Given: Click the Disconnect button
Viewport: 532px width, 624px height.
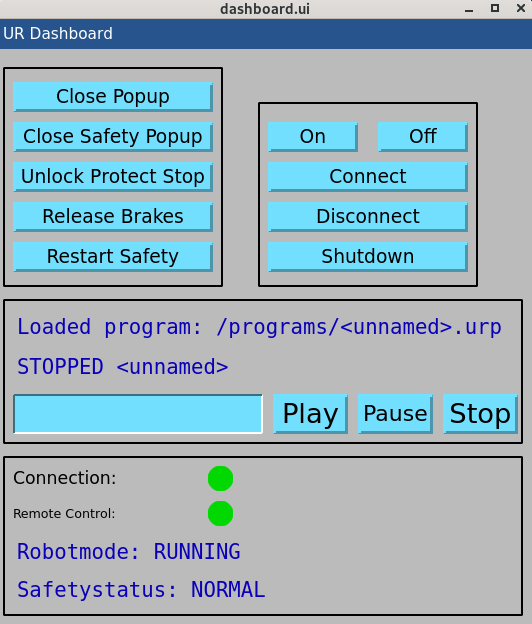Looking at the screenshot, I should click(368, 216).
